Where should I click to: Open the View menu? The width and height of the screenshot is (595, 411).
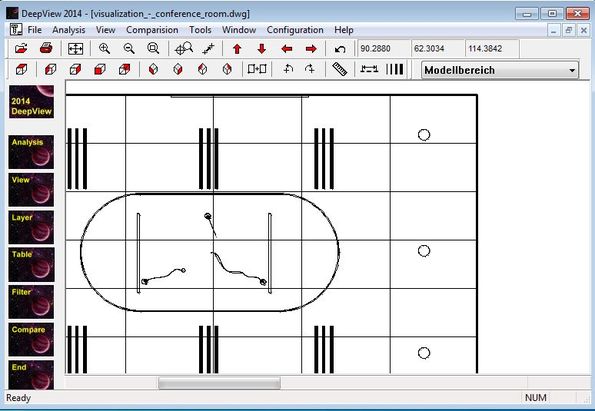tap(105, 30)
